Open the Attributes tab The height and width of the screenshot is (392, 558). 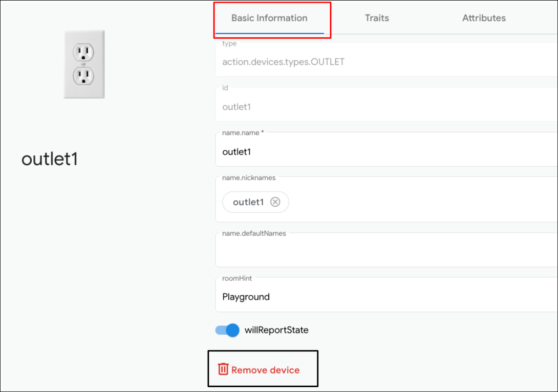click(484, 18)
